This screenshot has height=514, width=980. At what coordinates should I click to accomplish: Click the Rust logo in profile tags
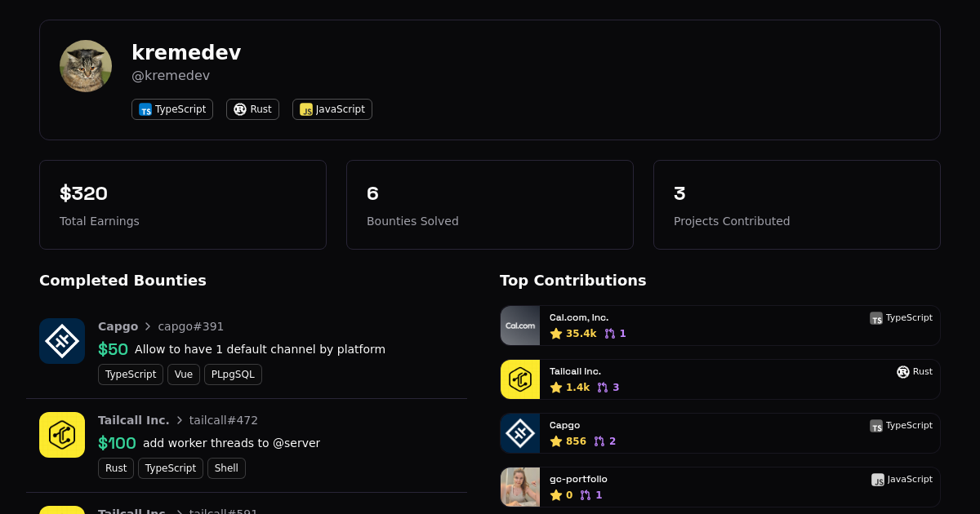tap(240, 109)
